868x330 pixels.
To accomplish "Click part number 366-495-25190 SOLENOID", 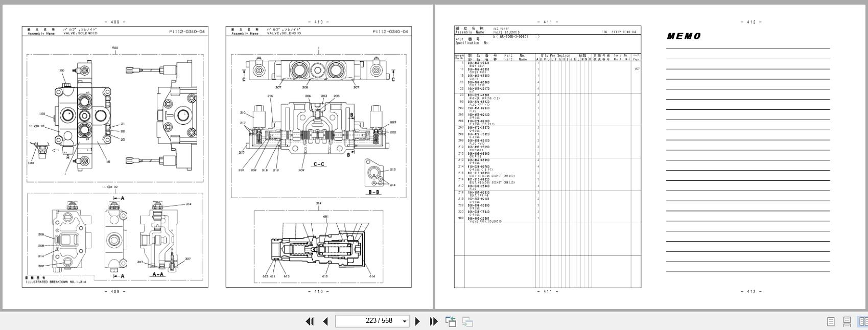I will (478, 148).
